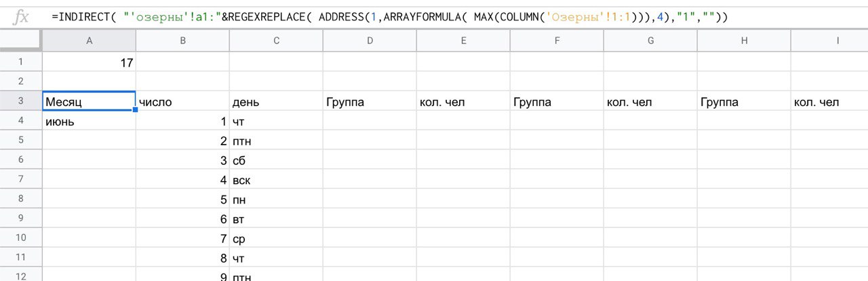This screenshot has height=281, width=868.
Task: Select column D header
Action: 370,41
